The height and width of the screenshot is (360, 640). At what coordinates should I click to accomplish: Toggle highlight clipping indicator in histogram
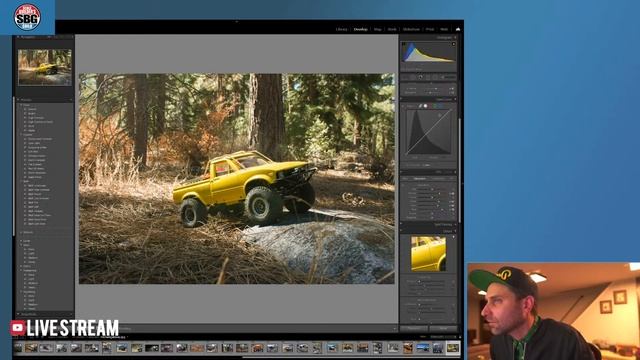[453, 44]
